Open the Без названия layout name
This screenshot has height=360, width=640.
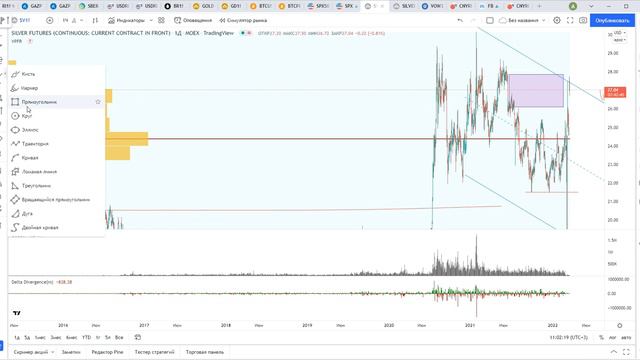[519, 20]
